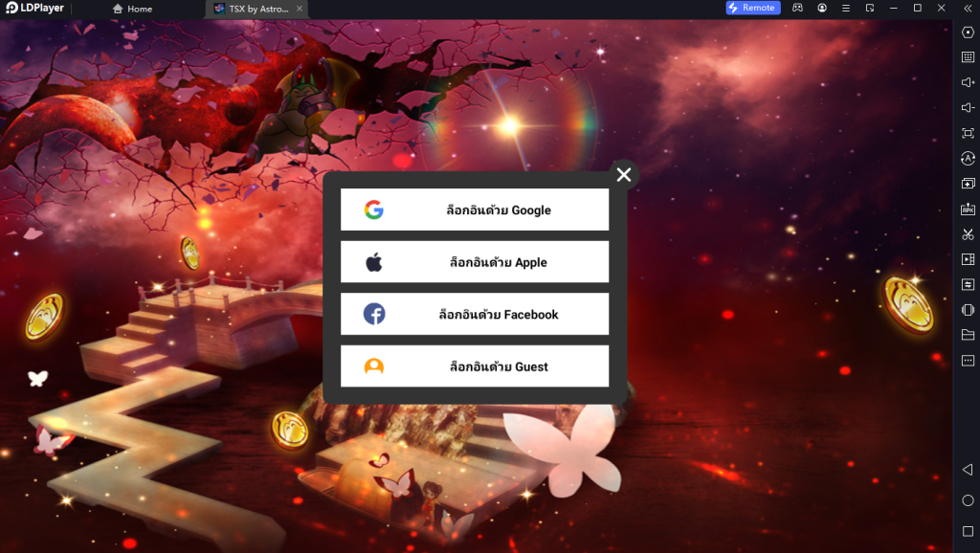
Task: Click the Facebook logo icon
Action: (374, 314)
